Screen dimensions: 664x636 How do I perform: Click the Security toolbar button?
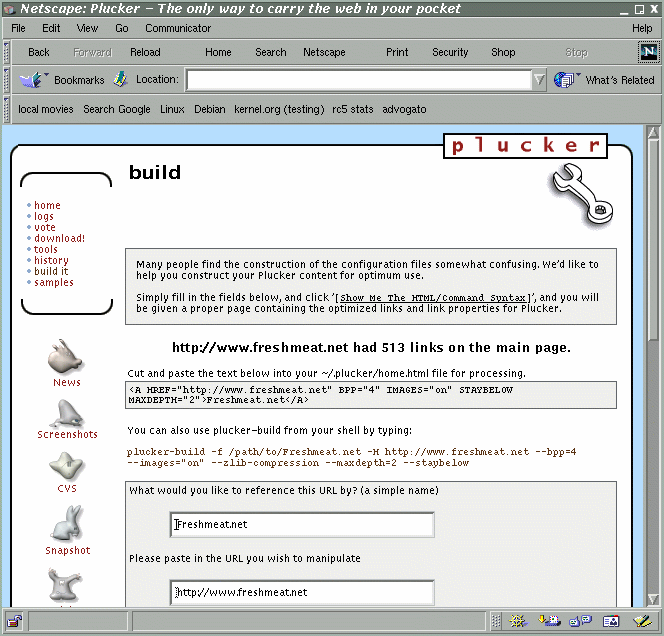(x=450, y=52)
